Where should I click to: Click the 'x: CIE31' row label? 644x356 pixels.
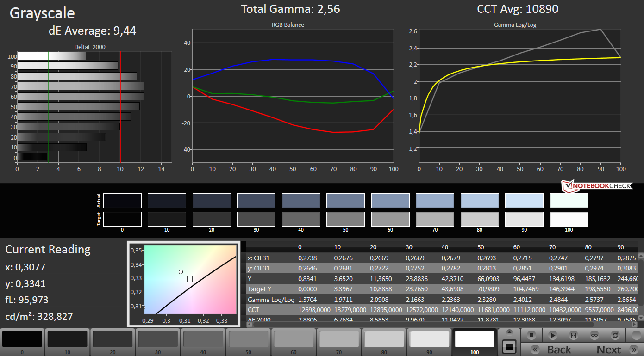click(x=259, y=258)
